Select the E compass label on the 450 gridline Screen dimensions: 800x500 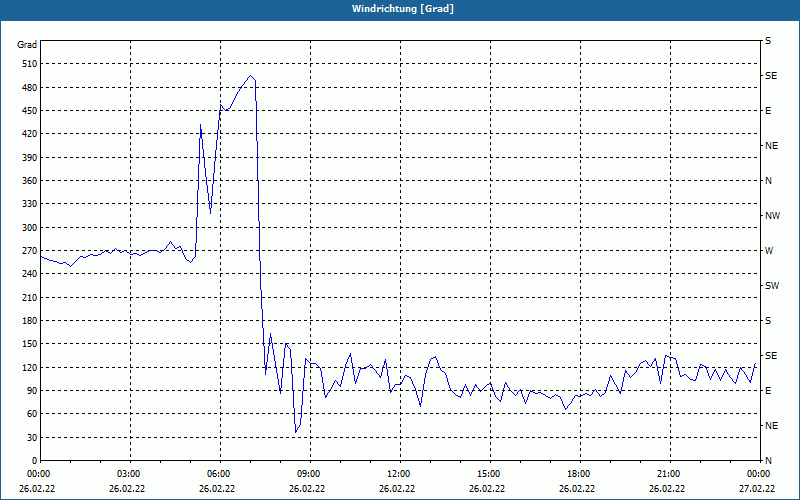pos(768,111)
